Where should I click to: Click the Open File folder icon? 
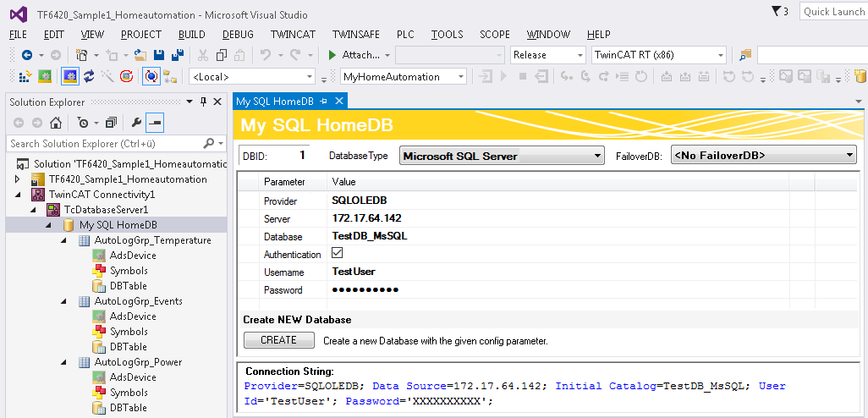140,55
